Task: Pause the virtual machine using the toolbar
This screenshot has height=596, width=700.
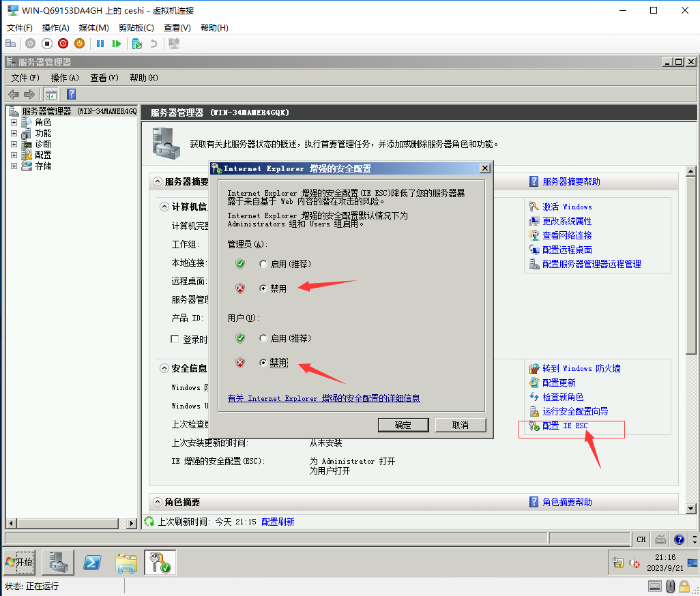Action: click(100, 44)
